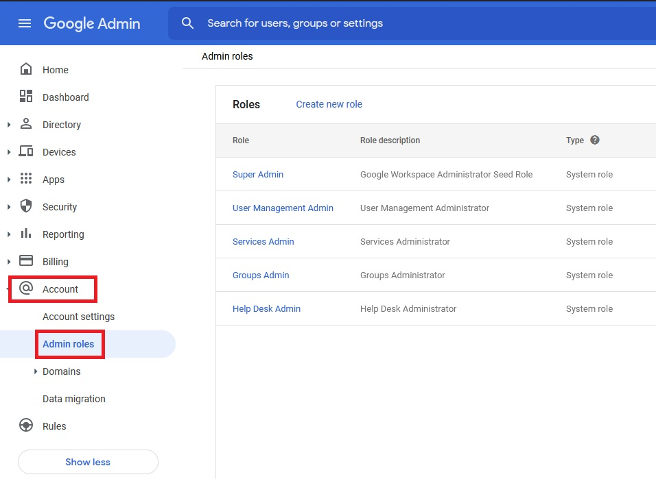The height and width of the screenshot is (480, 656).
Task: Click the Role column header
Action: (x=241, y=140)
